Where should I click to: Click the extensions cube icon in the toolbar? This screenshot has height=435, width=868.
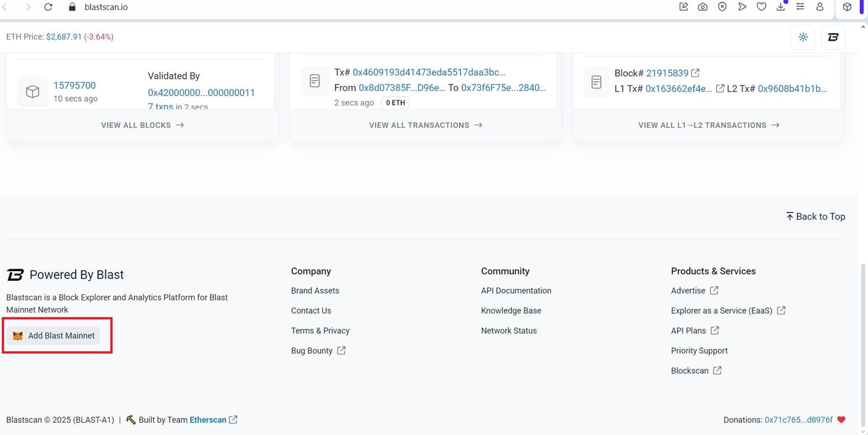(847, 7)
